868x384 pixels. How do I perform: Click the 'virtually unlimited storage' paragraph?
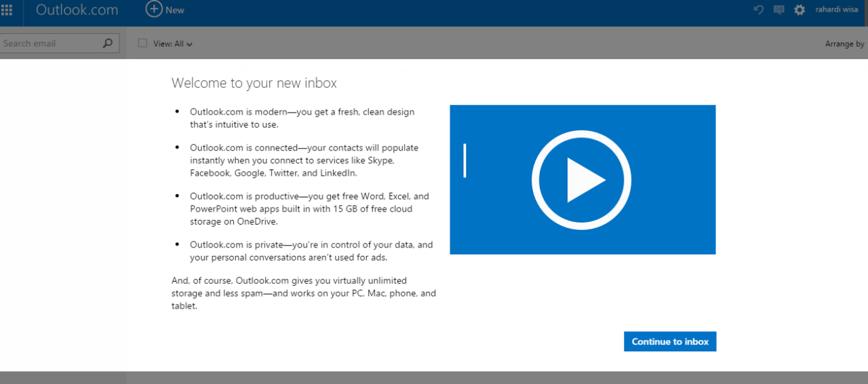[x=304, y=293]
